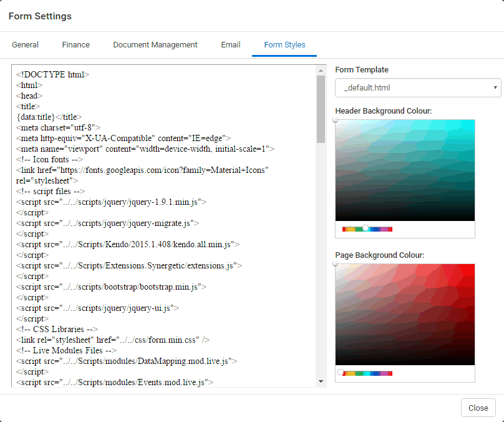
Task: Select the Email tab
Action: pyautogui.click(x=231, y=45)
